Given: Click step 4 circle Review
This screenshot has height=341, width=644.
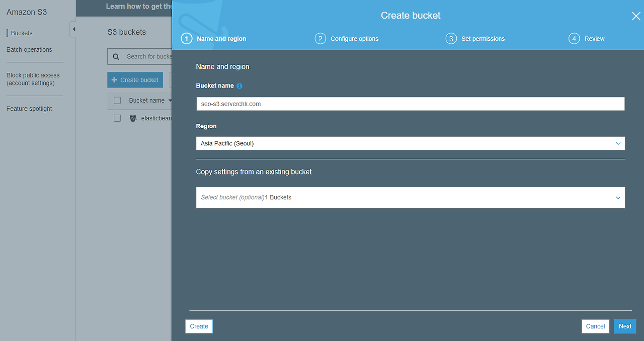Looking at the screenshot, I should 574,39.
